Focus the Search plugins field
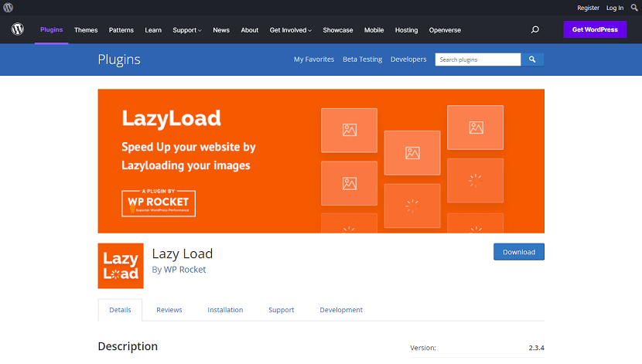Screen dimensions: 642x364 pyautogui.click(x=478, y=60)
